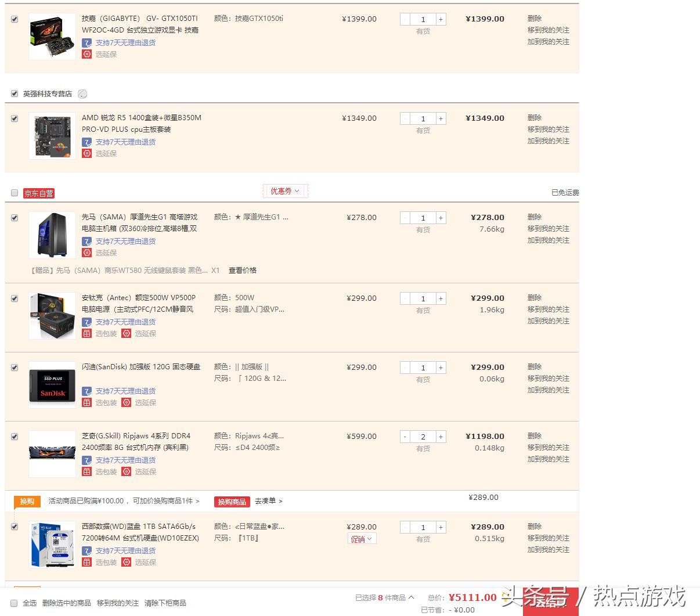Screen dimensions: 700x616
Task: Enable the 京东自营 section checkbox
Action: pos(14,193)
